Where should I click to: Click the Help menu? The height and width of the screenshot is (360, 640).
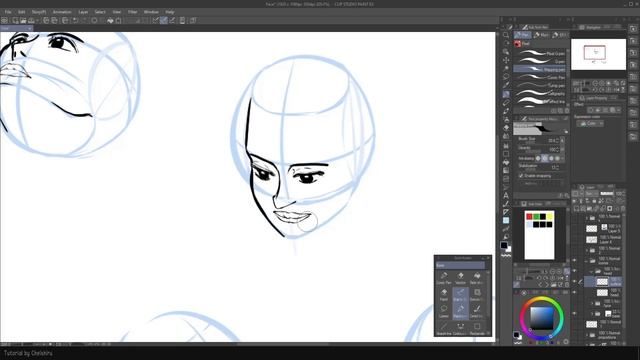coord(170,12)
